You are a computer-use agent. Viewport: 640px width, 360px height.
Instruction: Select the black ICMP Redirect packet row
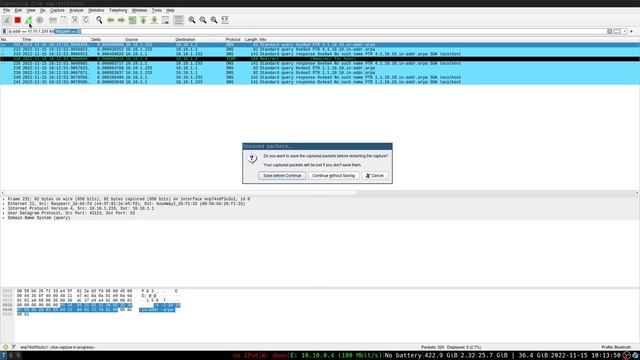tap(320, 59)
